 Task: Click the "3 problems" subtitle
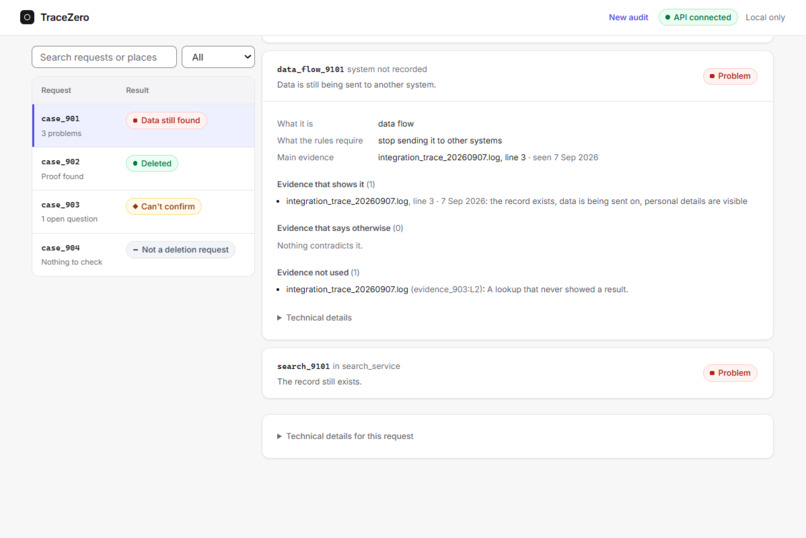coord(61,133)
